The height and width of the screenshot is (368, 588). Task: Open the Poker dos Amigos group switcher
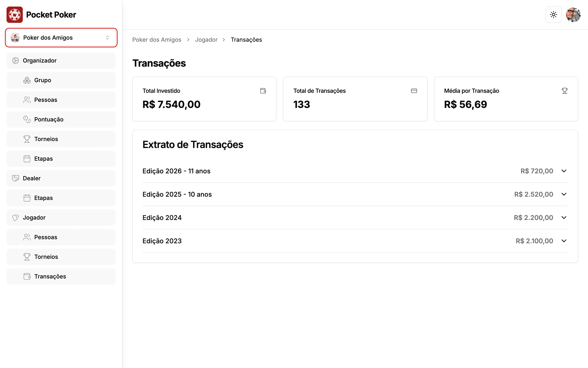point(61,38)
